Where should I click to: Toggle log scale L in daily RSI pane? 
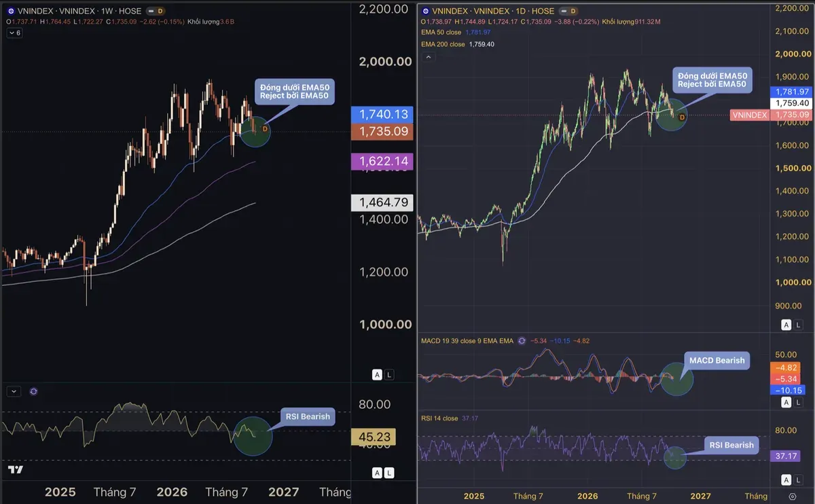pyautogui.click(x=799, y=479)
